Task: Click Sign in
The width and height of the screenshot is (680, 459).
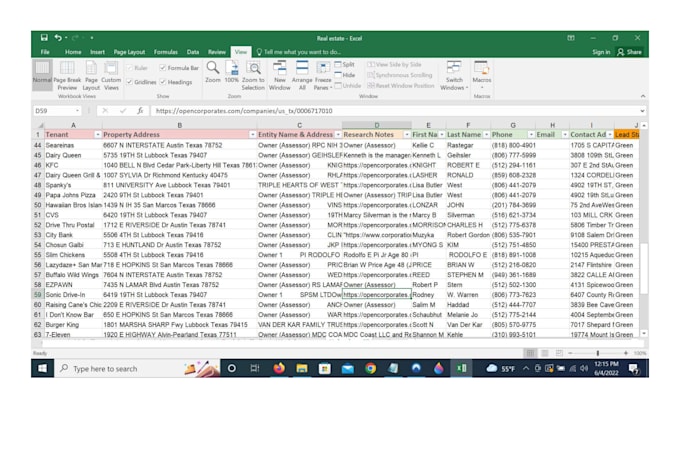Action: [601, 52]
